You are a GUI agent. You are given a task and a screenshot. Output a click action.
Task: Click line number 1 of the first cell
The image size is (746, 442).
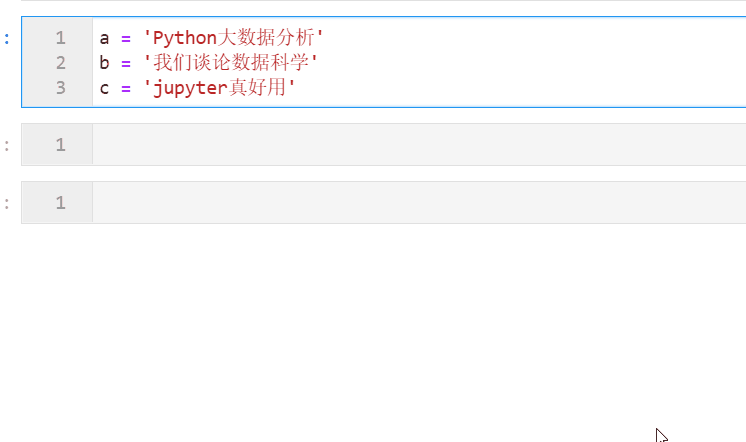tap(60, 39)
